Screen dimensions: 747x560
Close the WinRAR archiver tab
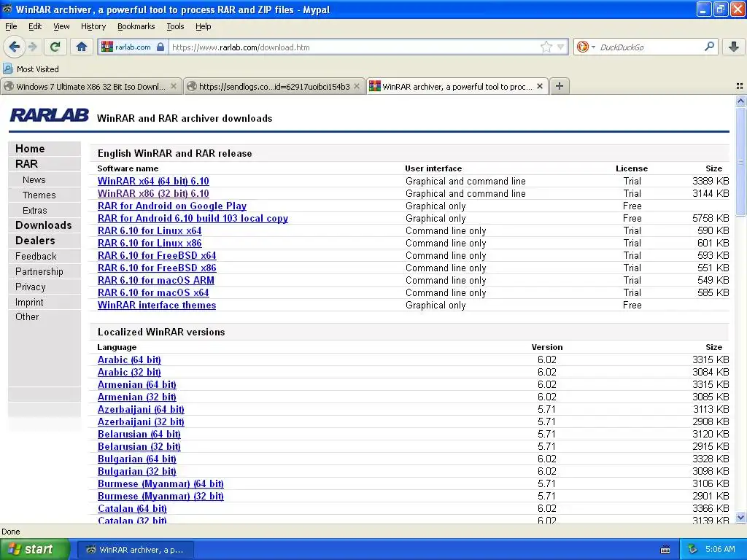pyautogui.click(x=540, y=86)
